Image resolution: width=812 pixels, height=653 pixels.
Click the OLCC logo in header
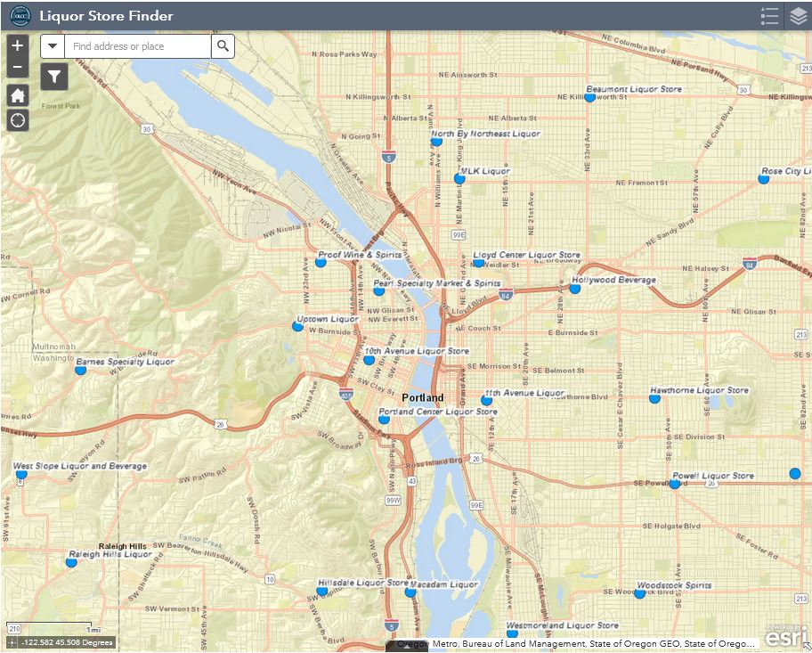[20, 16]
